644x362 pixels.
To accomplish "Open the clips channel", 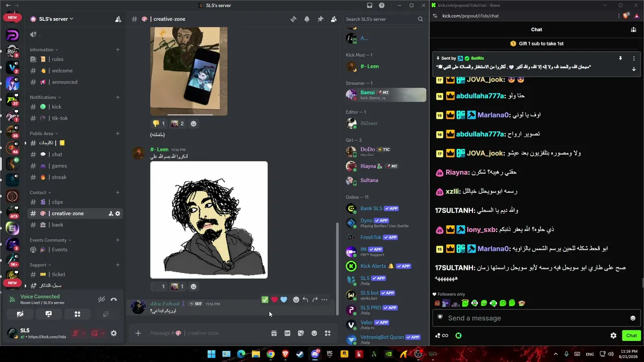I will (75, 202).
